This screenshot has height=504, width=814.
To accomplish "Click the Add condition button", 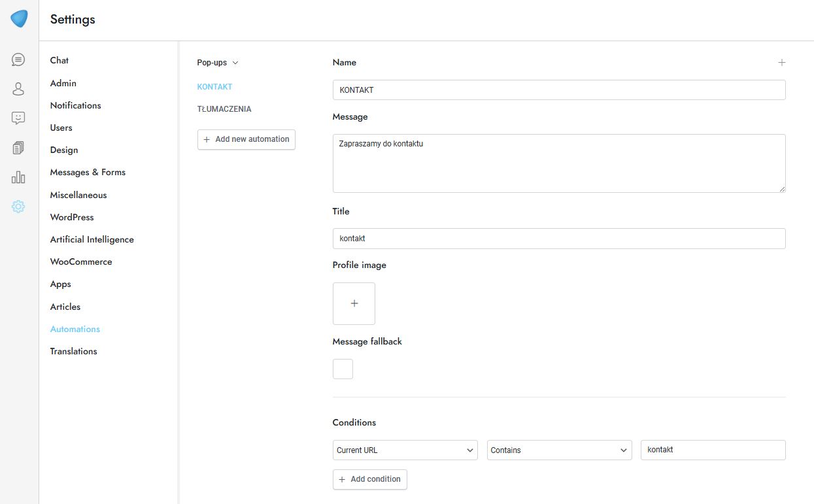I will point(369,479).
